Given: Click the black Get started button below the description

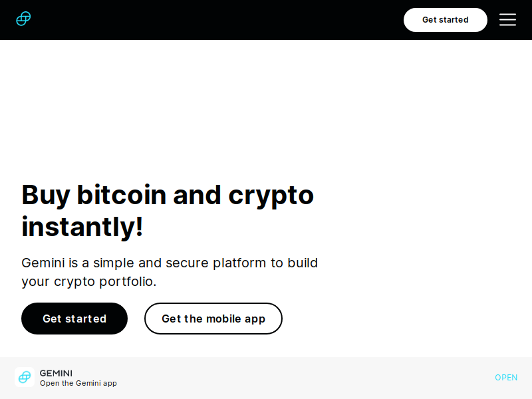Looking at the screenshot, I should 74,319.
